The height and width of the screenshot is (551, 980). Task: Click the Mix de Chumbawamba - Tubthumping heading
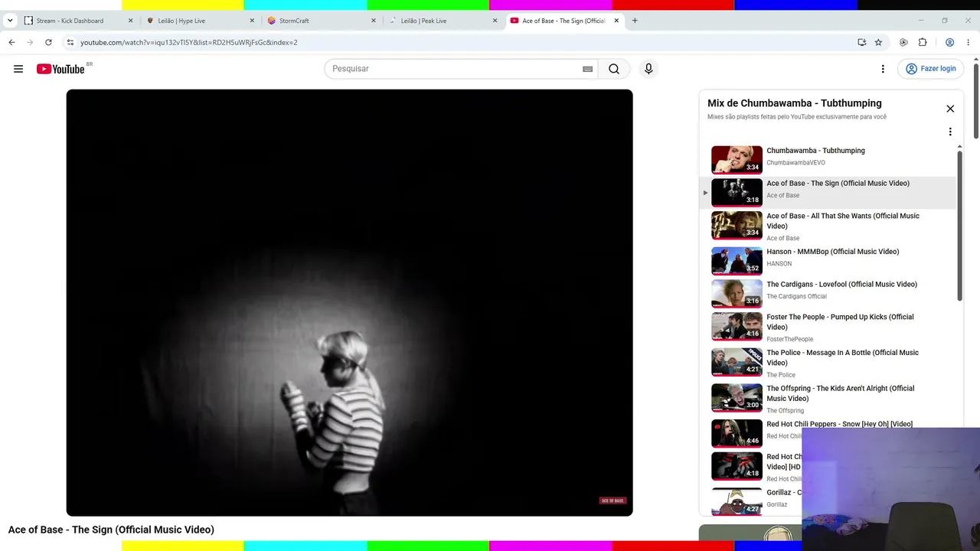click(795, 103)
